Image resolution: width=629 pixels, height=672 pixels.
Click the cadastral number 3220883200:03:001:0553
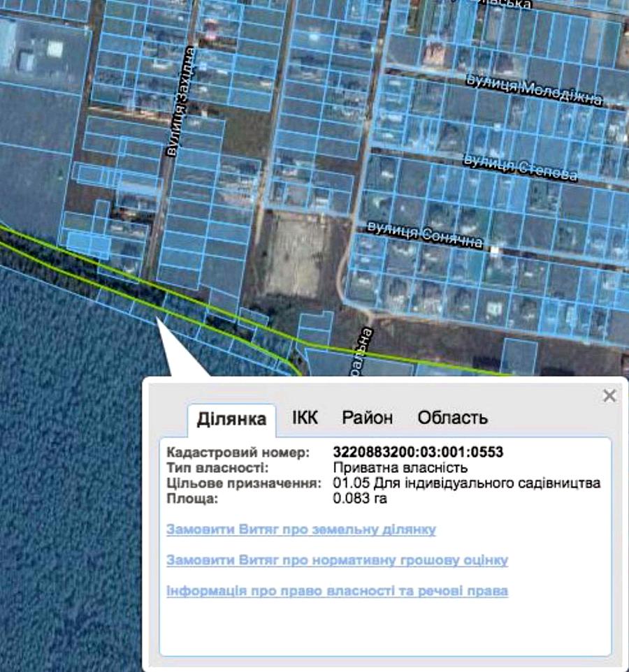418,453
